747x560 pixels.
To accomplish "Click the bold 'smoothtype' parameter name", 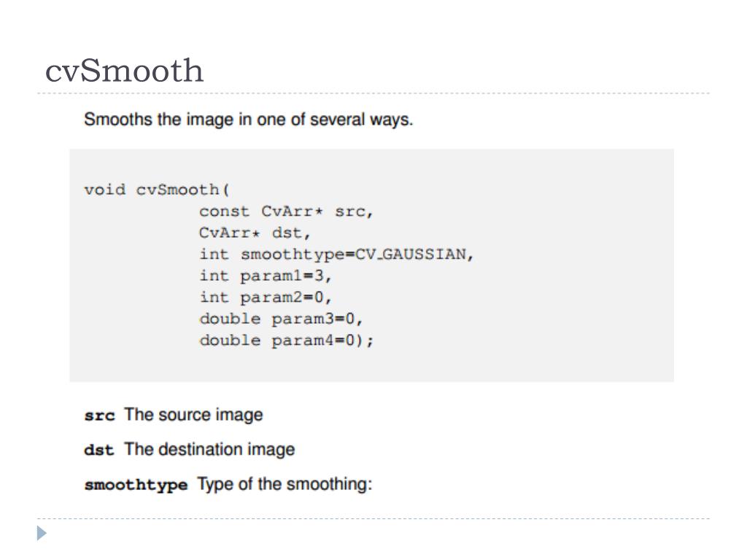I will (136, 485).
